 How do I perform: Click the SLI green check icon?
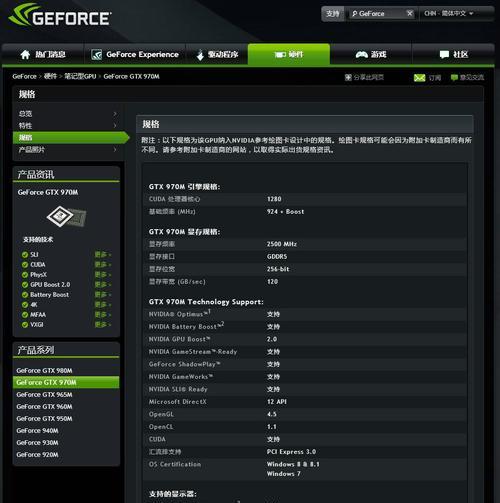[25, 255]
